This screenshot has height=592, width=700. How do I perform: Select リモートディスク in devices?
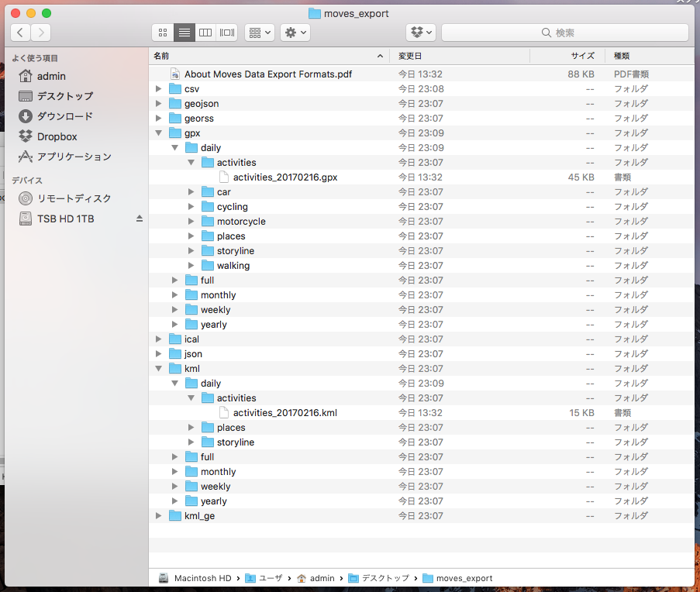tap(65, 198)
